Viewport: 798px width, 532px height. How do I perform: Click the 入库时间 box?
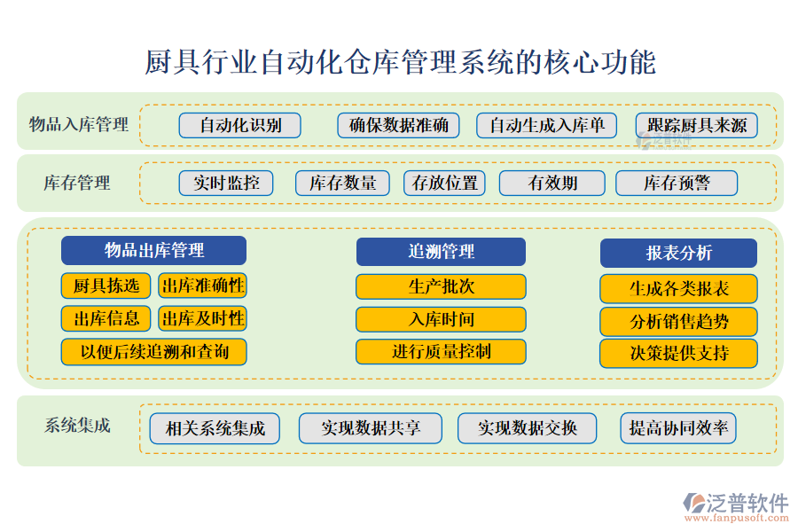coord(441,320)
